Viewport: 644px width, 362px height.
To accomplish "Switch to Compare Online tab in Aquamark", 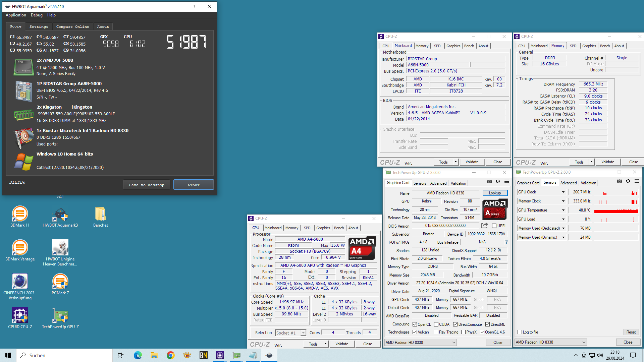I will coord(72,26).
